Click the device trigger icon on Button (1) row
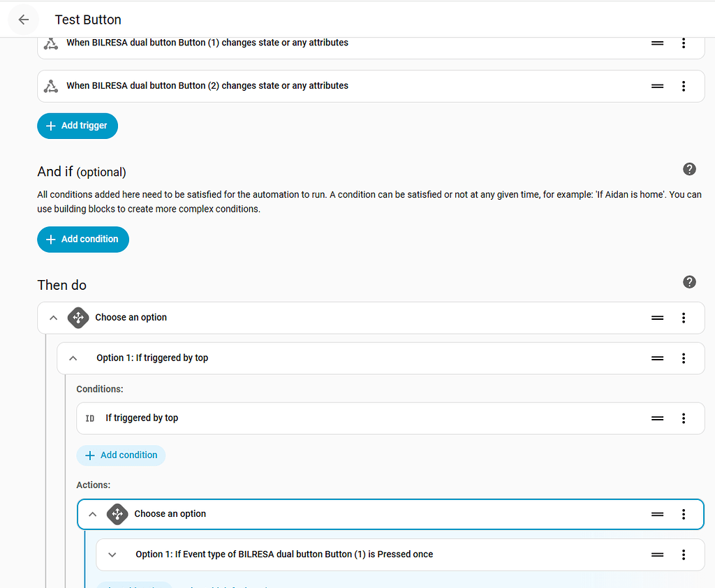Viewport: 715px width, 588px height. coord(50,43)
